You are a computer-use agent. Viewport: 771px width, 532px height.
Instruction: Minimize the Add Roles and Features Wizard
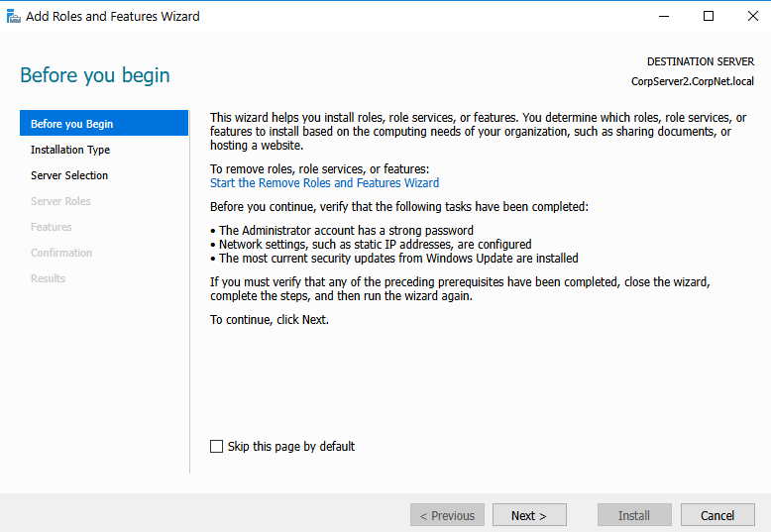pos(663,16)
